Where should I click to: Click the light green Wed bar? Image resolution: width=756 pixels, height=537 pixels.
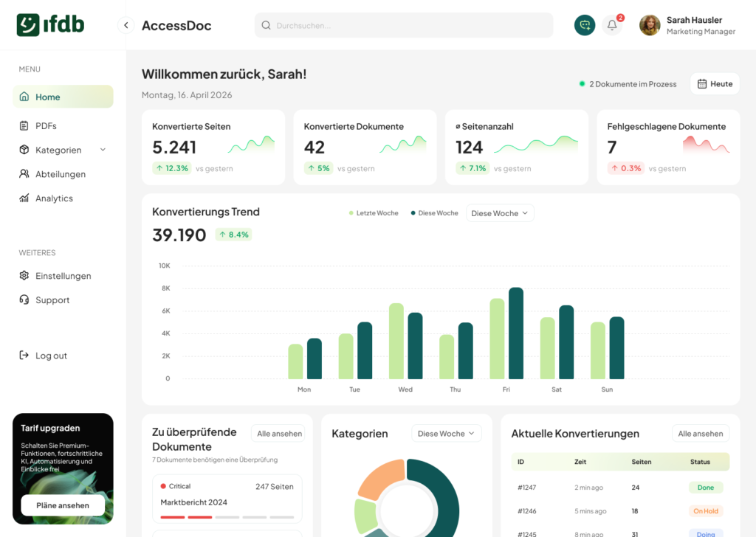point(396,341)
